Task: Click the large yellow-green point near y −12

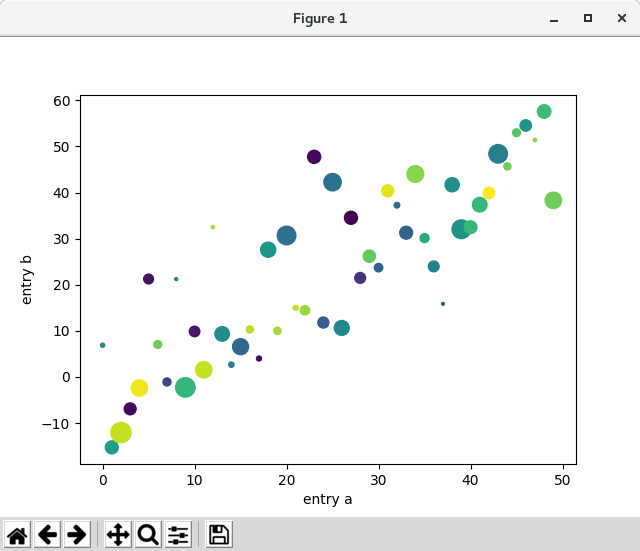Action: click(121, 432)
